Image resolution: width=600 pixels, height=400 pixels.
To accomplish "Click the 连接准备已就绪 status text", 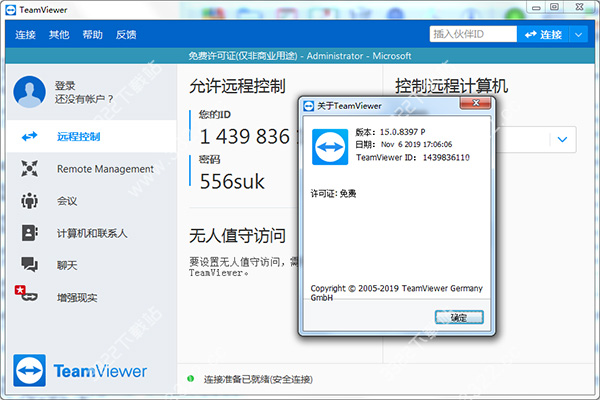I will point(258,379).
